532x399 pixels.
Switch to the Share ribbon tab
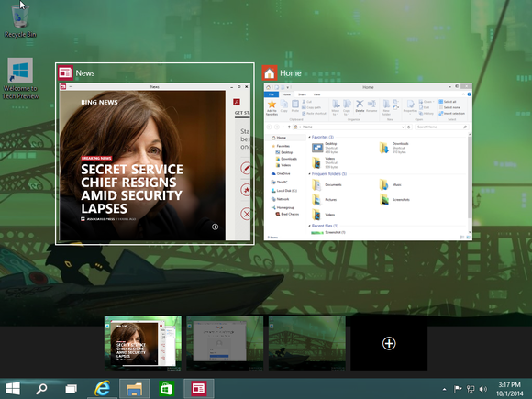point(302,94)
